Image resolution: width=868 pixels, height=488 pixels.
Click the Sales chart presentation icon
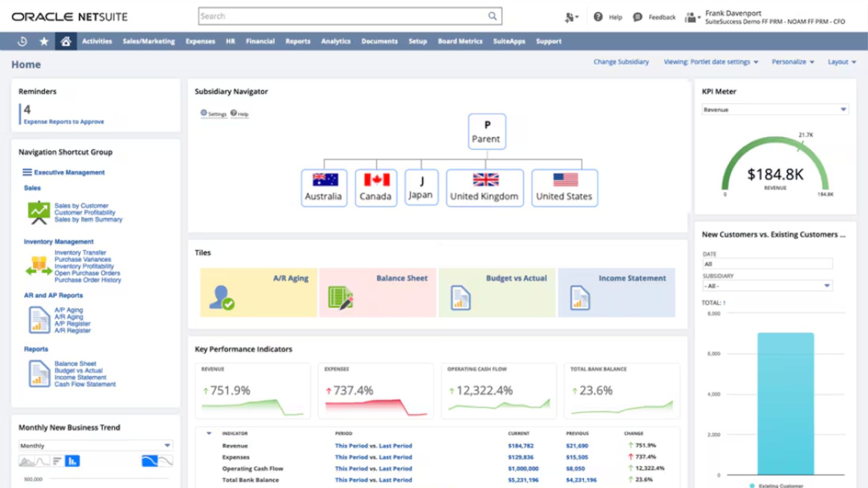click(39, 212)
